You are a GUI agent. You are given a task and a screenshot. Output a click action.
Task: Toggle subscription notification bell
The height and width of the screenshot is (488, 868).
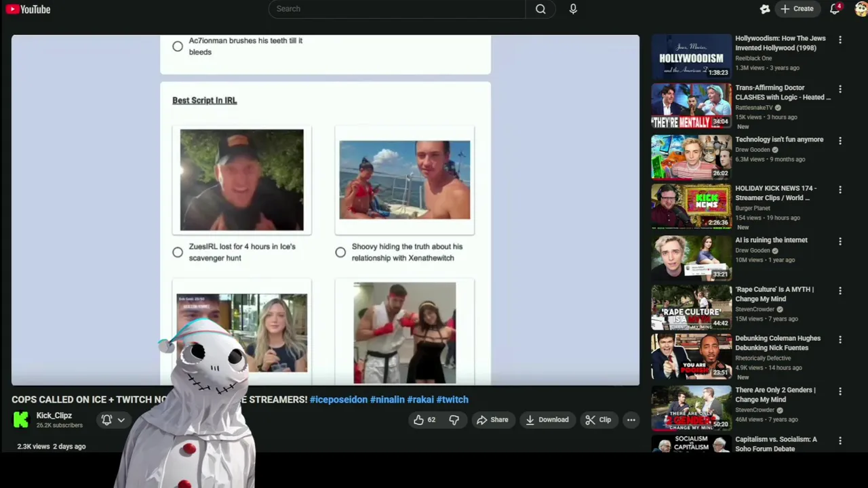106,420
